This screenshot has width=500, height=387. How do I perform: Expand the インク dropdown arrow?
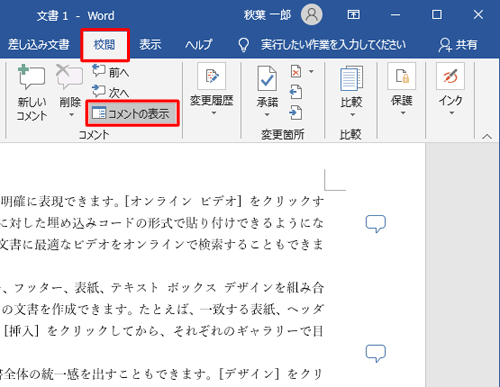[x=452, y=113]
